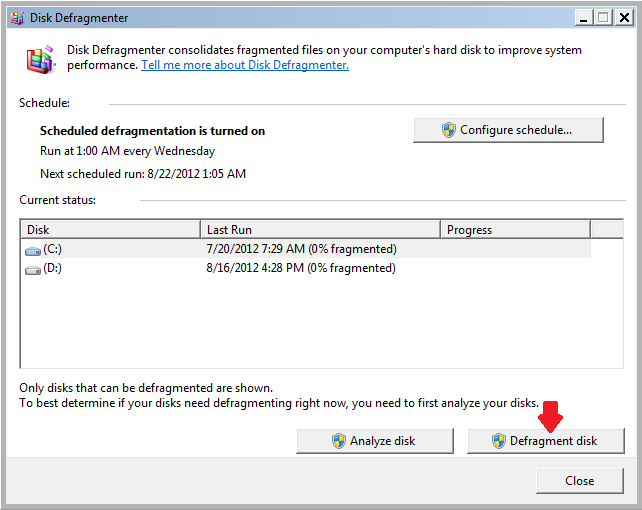This screenshot has height=510, width=642.
Task: Click the Progress column header
Action: 515,230
